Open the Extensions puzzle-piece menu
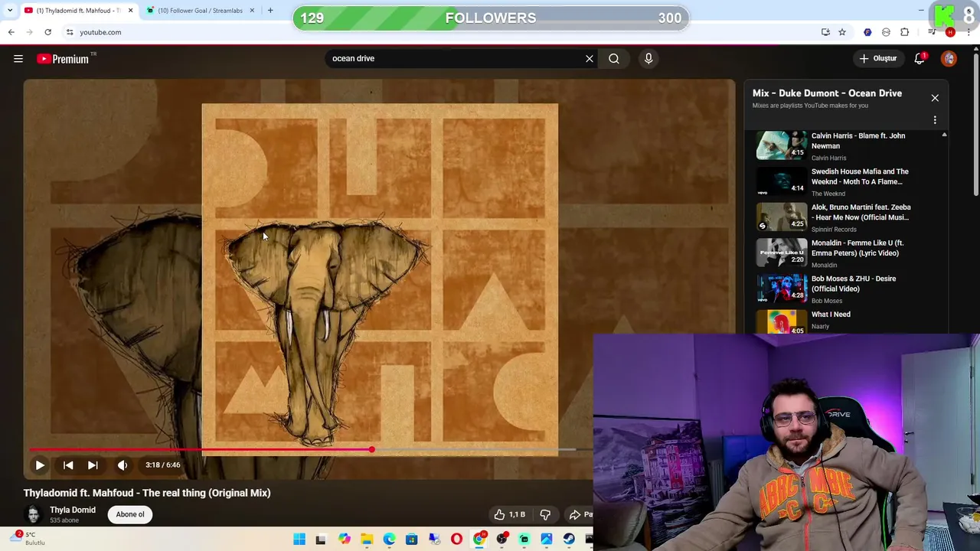980x551 pixels. pyautogui.click(x=905, y=32)
